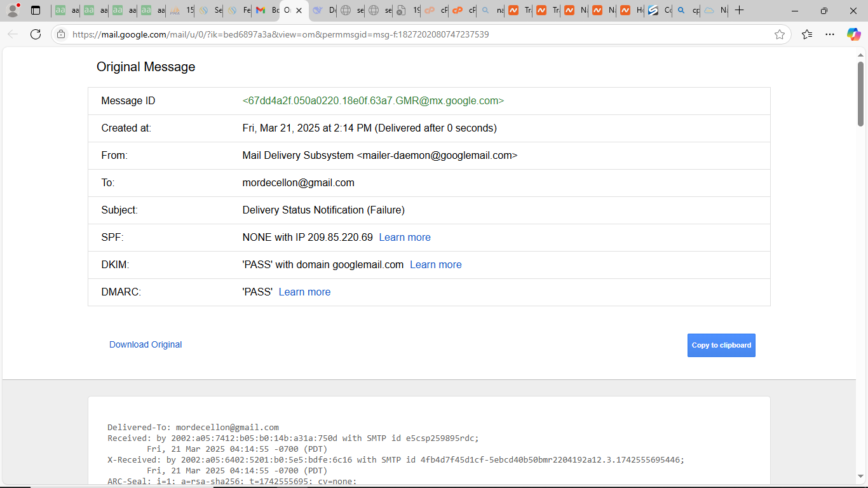
Task: Open the Tab actions menu icon
Action: pos(36,10)
